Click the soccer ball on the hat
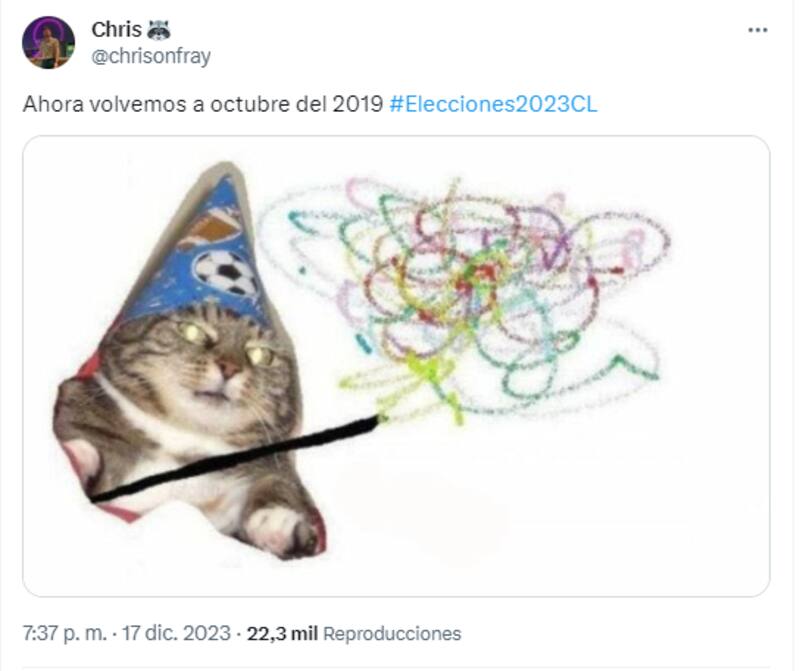The image size is (800, 671). click(x=227, y=273)
